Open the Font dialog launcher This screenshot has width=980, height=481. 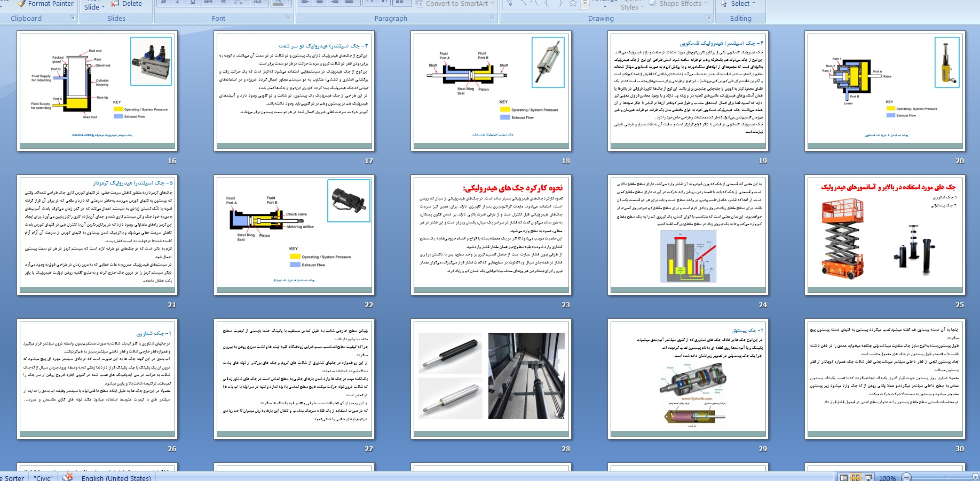pos(289,18)
